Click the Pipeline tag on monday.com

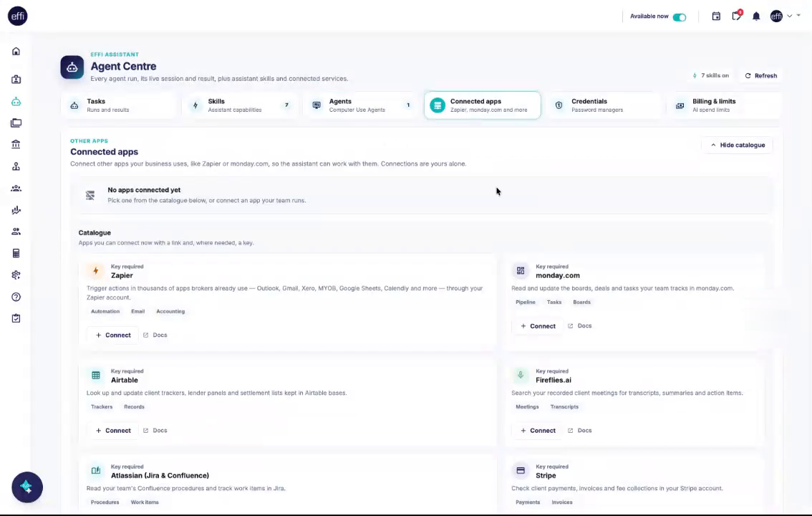525,302
